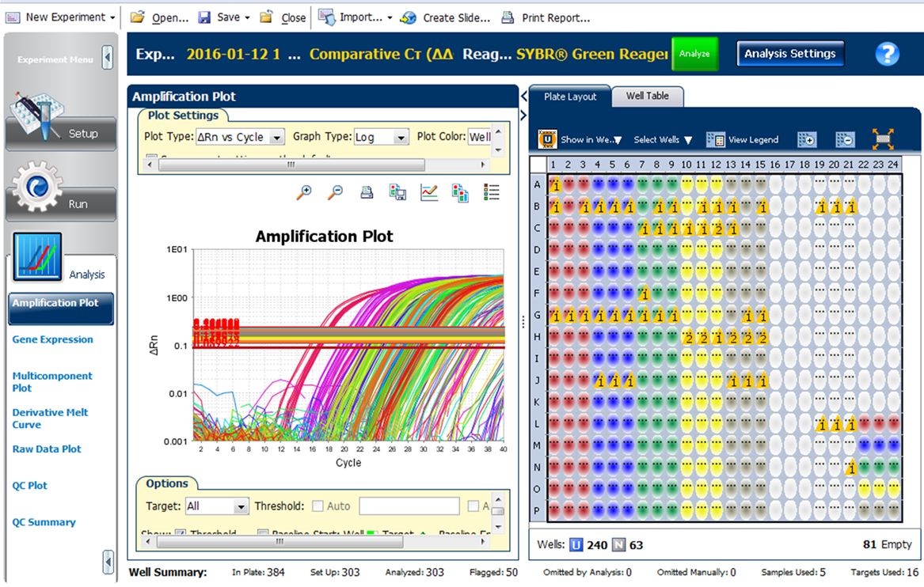Click the Open folder icon
This screenshot has height=587, width=924.
tap(137, 17)
